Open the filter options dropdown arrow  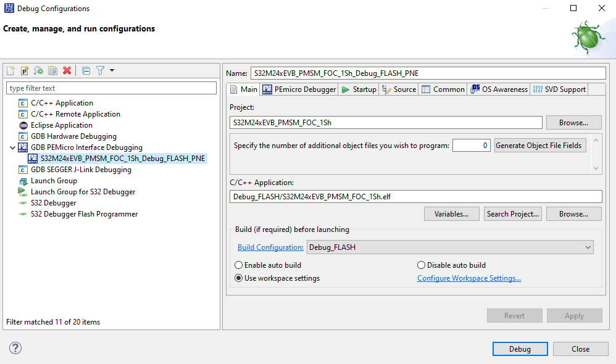coord(112,70)
